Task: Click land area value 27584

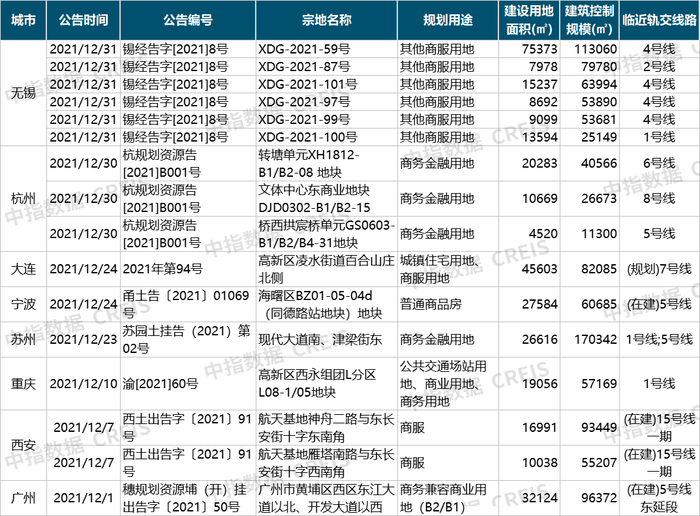Action: (540, 304)
